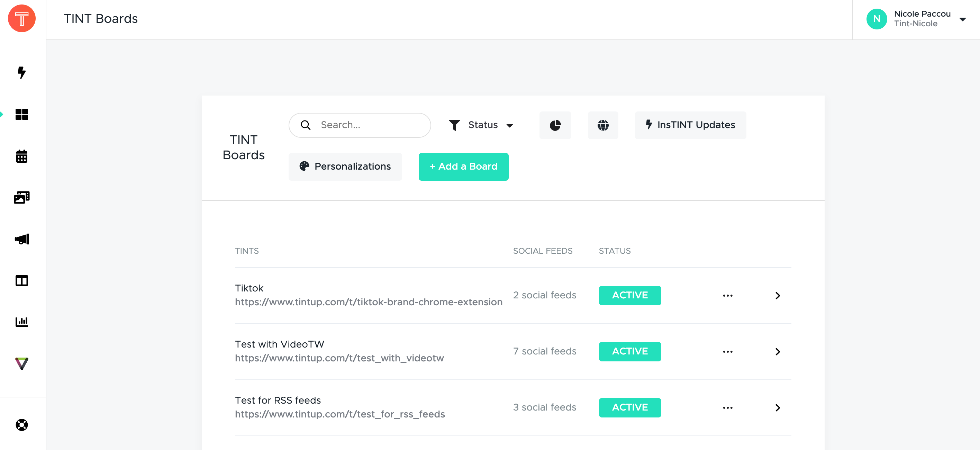The image size is (980, 450).
Task: Click the TINT logo icon
Action: (22, 19)
